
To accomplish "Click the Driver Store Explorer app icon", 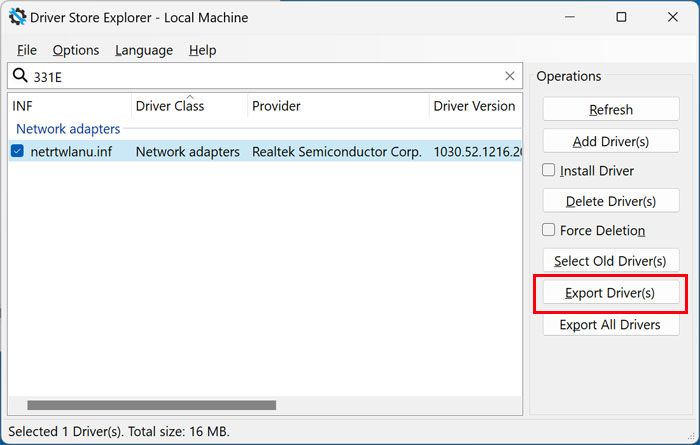I will (17, 17).
